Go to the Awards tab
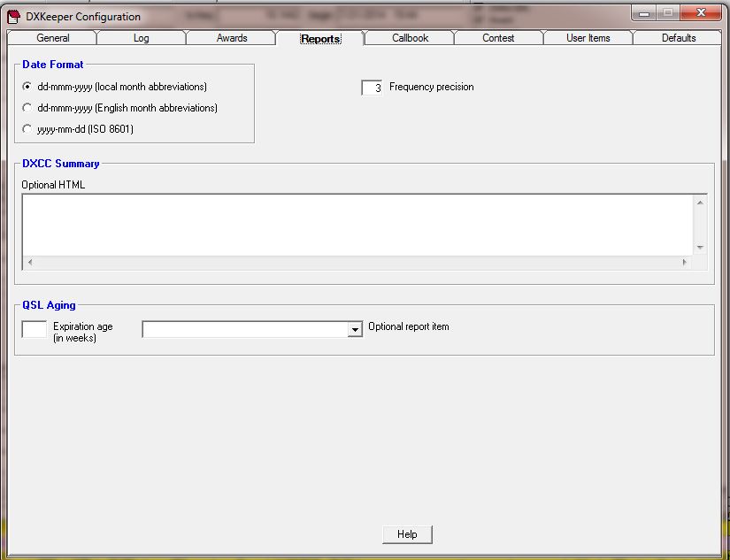730x560 pixels. click(x=231, y=38)
